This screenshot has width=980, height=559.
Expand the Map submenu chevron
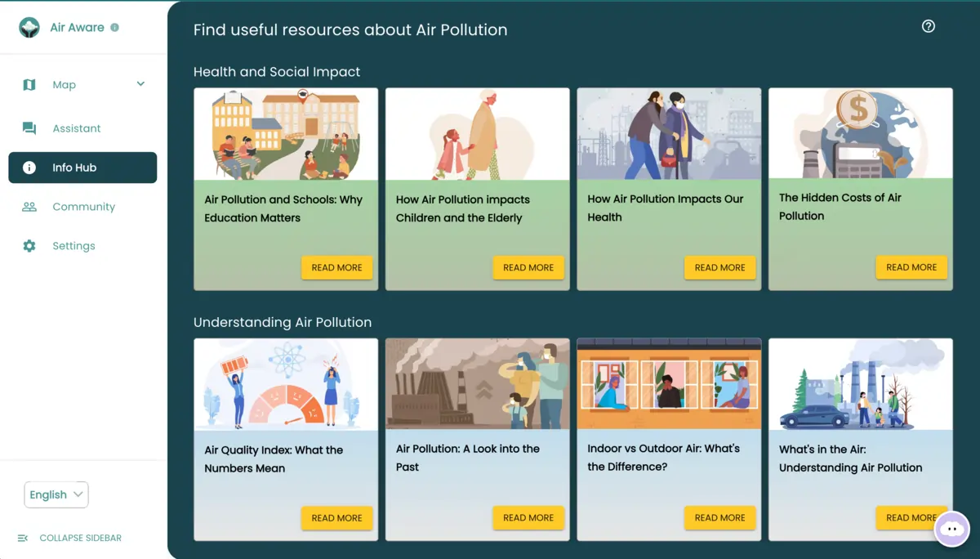[x=140, y=84]
